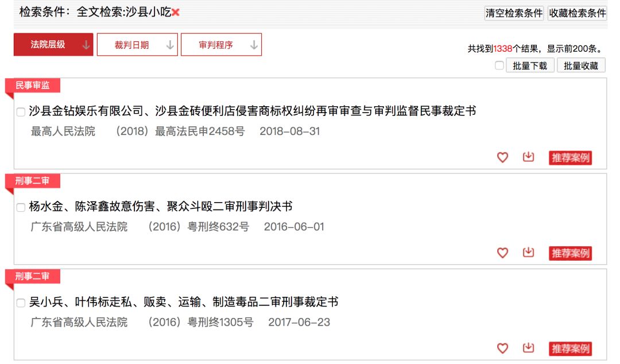Click case number (2018)最高法民申2458号

tap(180, 131)
